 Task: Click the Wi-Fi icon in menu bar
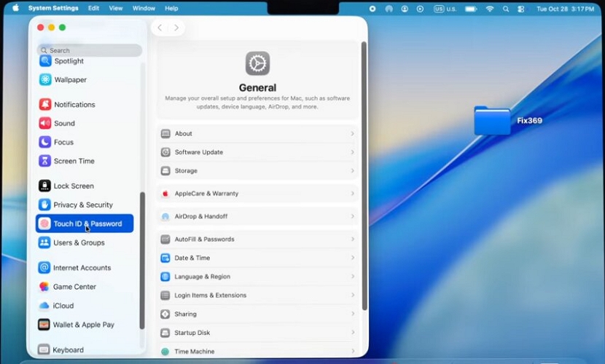point(490,9)
